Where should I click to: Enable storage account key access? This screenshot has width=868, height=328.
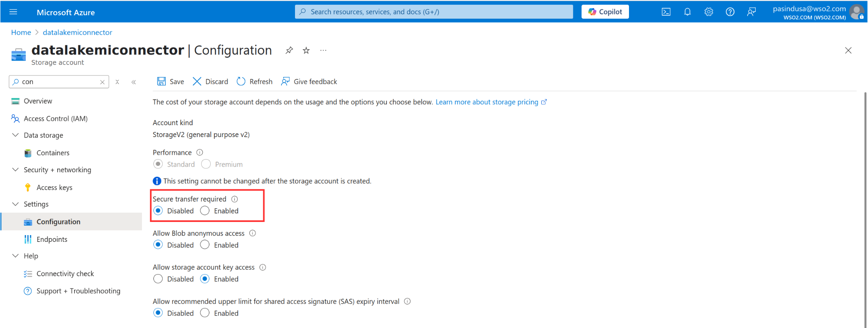pos(205,279)
